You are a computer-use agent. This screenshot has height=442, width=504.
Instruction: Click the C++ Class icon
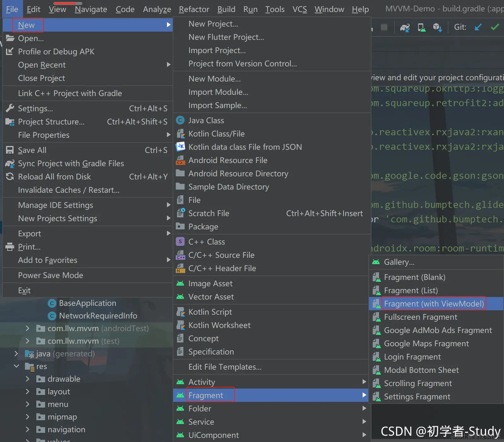180,242
